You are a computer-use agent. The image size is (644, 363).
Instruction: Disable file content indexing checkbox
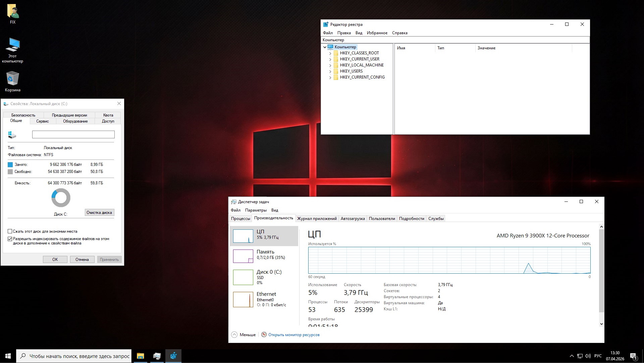tap(10, 239)
